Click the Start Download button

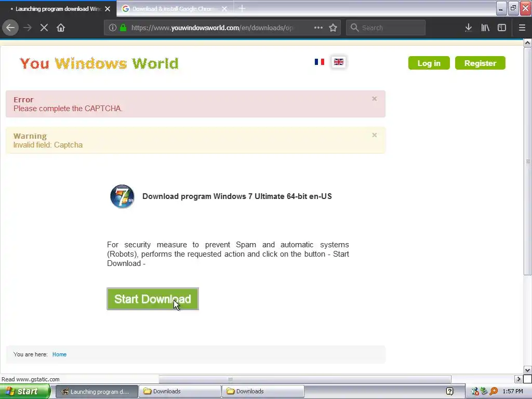(153, 299)
